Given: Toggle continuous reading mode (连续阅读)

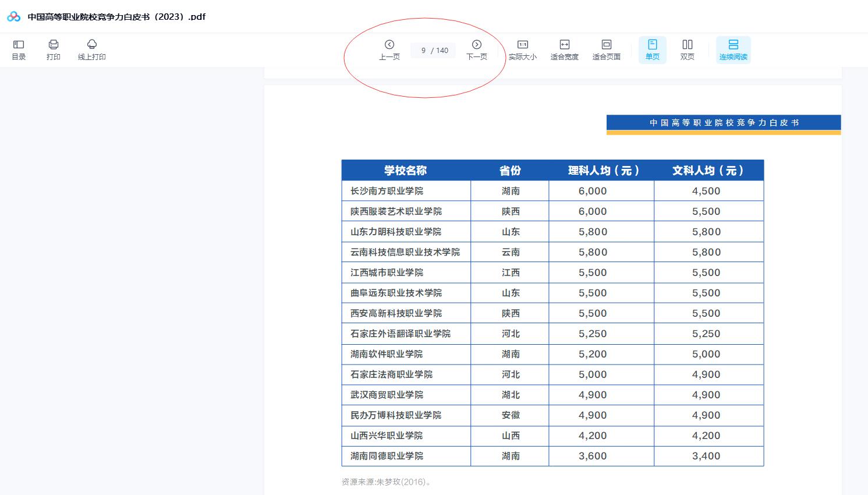Looking at the screenshot, I should point(733,49).
